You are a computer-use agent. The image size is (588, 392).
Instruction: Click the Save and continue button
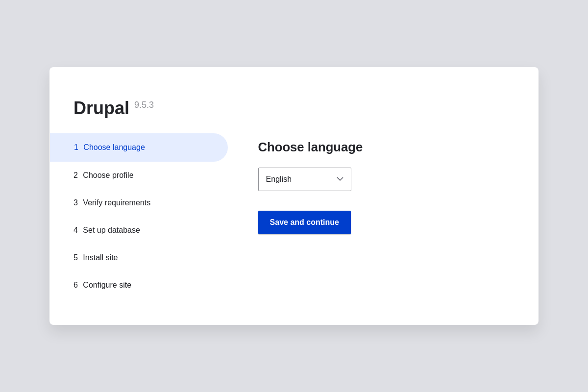[304, 222]
